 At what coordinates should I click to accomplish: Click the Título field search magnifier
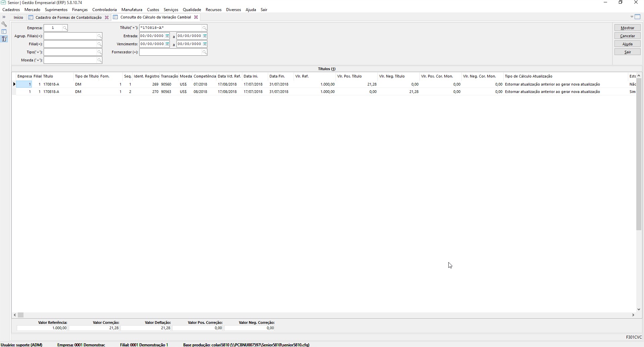[x=204, y=28]
